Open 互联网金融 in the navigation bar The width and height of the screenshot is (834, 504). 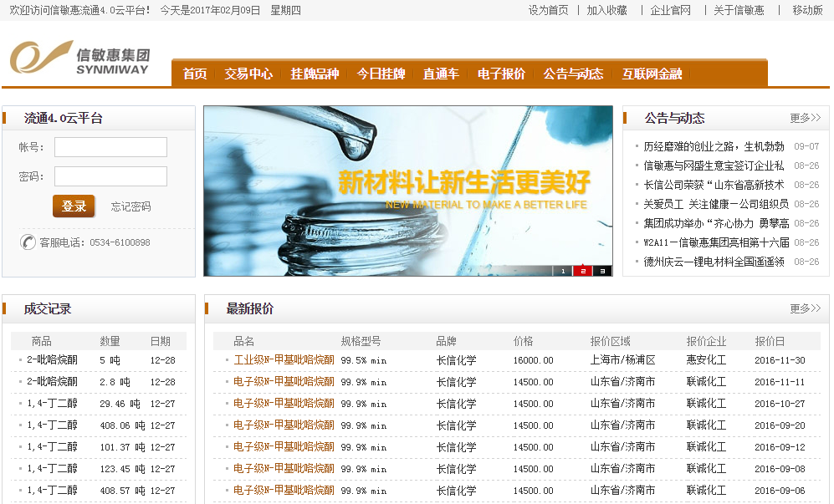pos(652,74)
